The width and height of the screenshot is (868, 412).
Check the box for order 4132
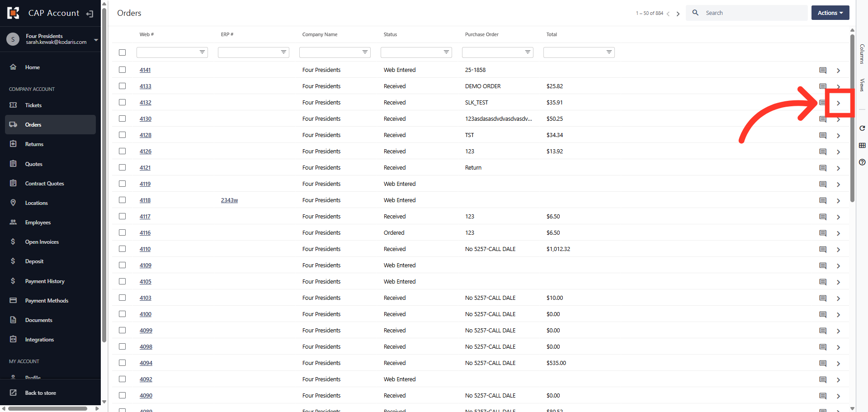122,102
